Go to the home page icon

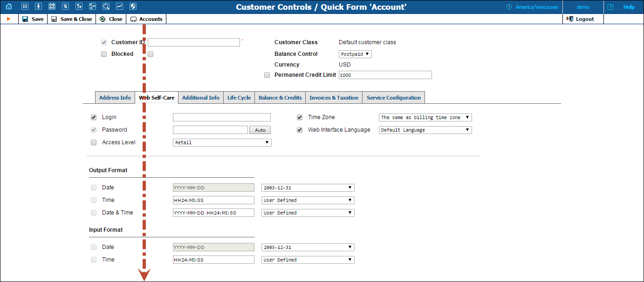point(9,7)
